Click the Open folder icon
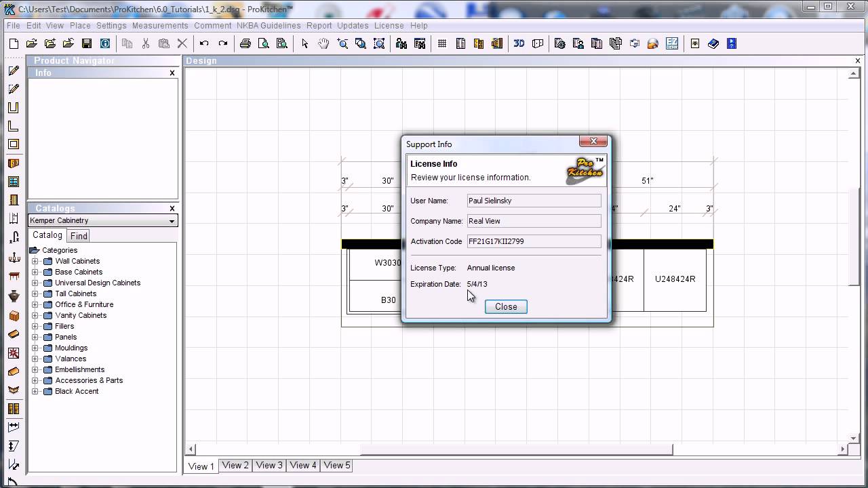Screen dimensions: 868x488 [x=31, y=43]
